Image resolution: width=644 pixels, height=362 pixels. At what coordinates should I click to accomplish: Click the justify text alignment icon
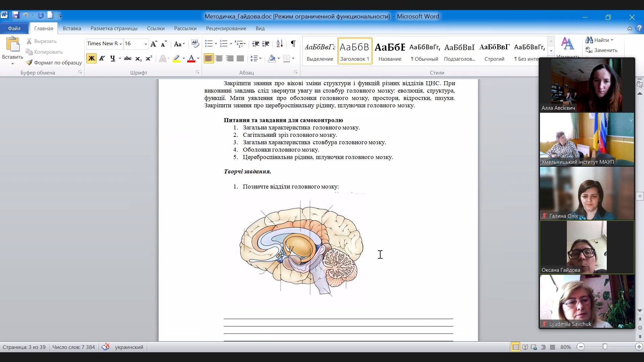240,59
